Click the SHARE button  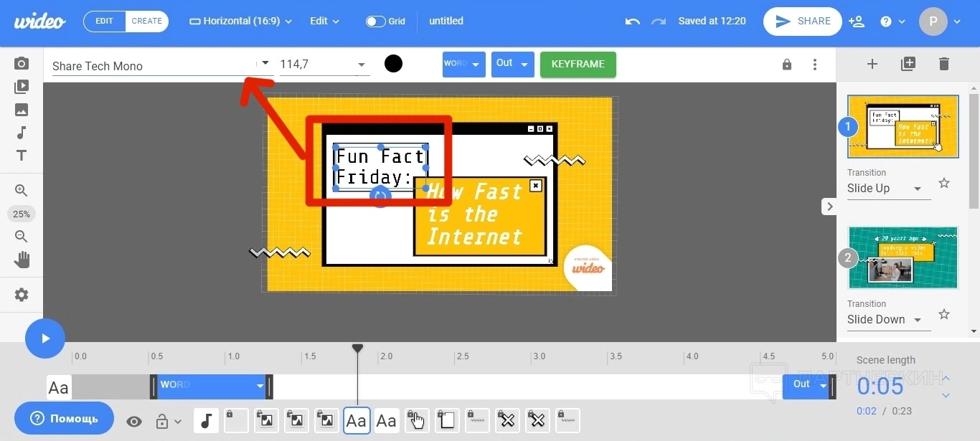click(802, 22)
